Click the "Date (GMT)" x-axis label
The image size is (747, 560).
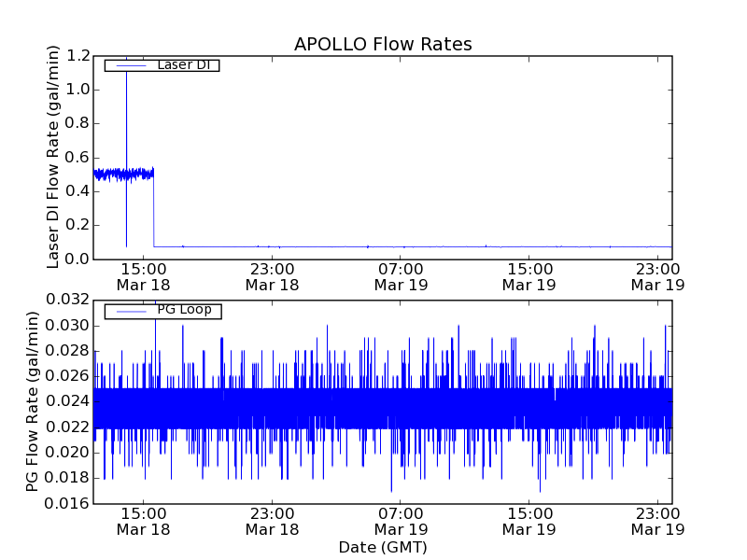(383, 547)
